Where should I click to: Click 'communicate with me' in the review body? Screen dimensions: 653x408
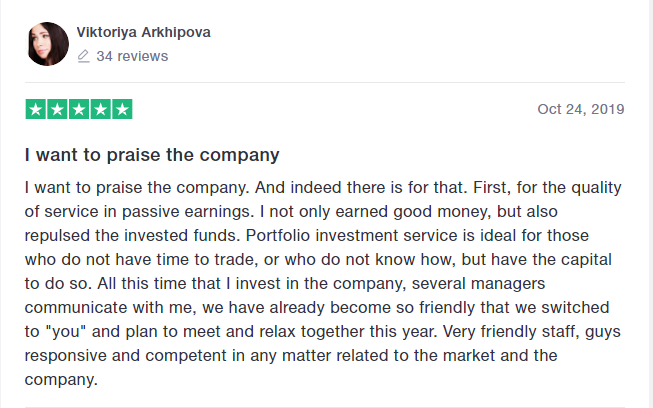click(110, 308)
